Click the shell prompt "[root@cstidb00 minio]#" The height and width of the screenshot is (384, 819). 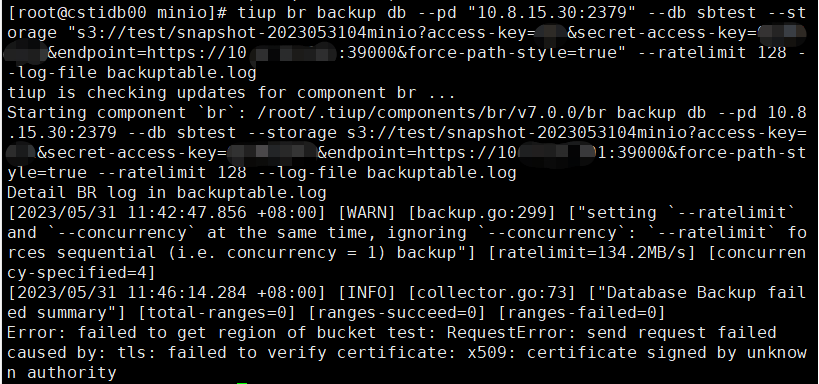[x=118, y=13]
